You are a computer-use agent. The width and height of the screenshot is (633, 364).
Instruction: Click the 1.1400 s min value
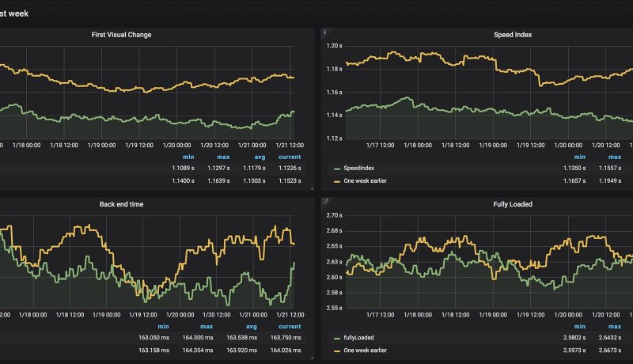183,180
